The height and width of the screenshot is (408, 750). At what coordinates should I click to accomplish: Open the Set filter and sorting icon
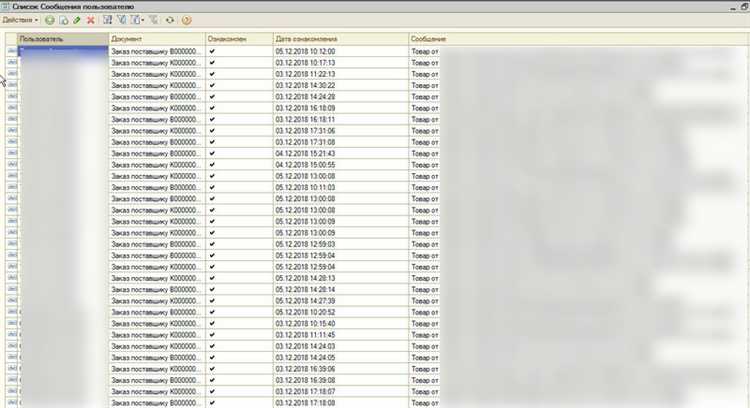point(108,20)
